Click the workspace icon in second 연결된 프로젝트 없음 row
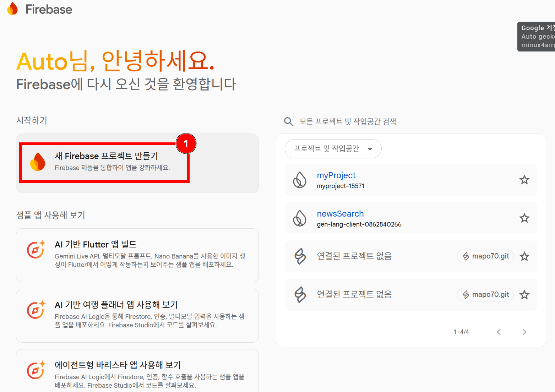This screenshot has height=392, width=555. (300, 294)
